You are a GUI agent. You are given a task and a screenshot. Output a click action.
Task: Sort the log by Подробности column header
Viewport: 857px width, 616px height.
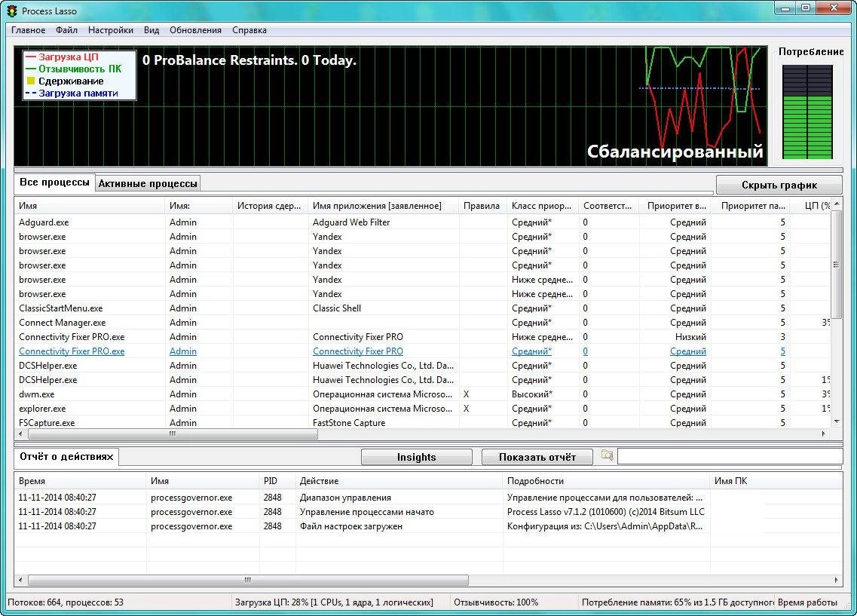point(607,481)
